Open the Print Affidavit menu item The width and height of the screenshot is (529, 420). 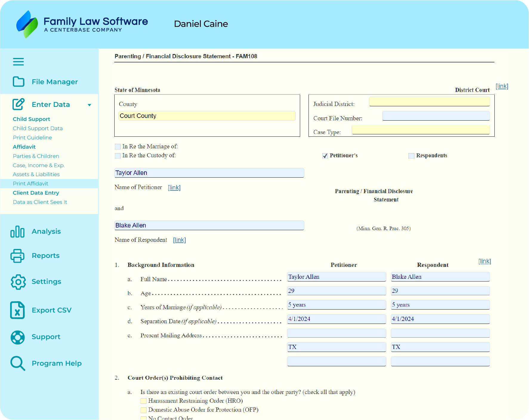coord(30,184)
